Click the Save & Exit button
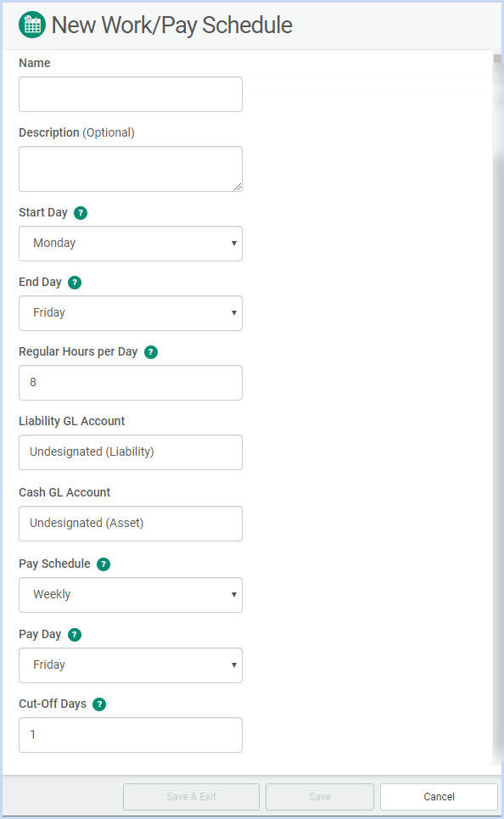 point(191,797)
